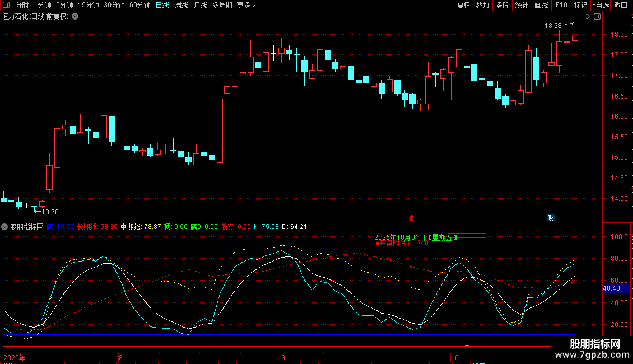This screenshot has width=633, height=364.
Task: Add stock to watchlist with +自选
Action: [x=601, y=5]
